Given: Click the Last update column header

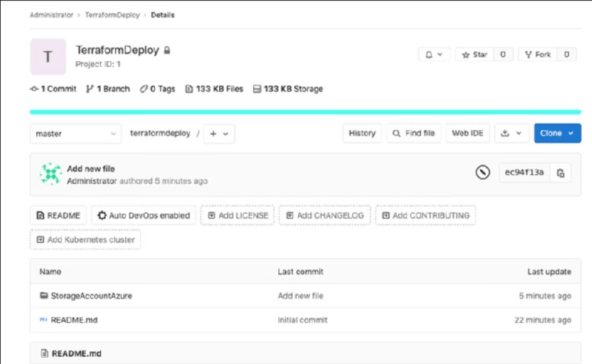Looking at the screenshot, I should tap(549, 272).
